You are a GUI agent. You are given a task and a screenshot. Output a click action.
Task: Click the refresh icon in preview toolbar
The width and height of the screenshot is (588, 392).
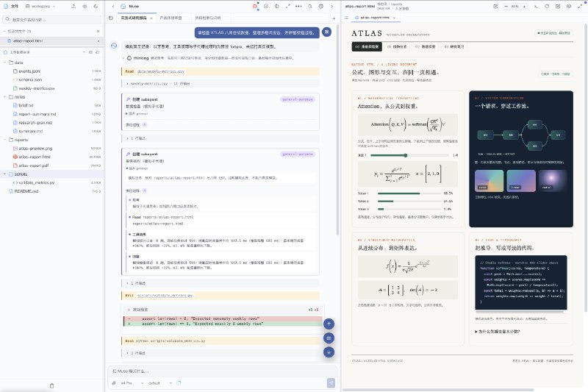coord(547,7)
